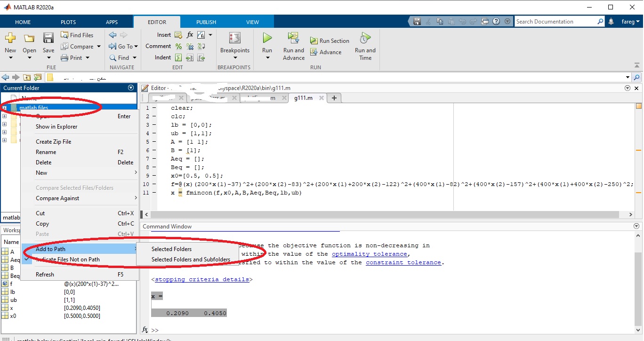This screenshot has width=644, height=341.
Task: Switch to the VIEW ribbon tab
Action: point(253,22)
